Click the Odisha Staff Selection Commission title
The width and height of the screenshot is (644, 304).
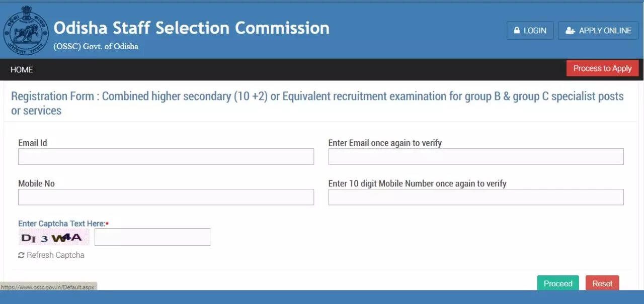pyautogui.click(x=191, y=28)
